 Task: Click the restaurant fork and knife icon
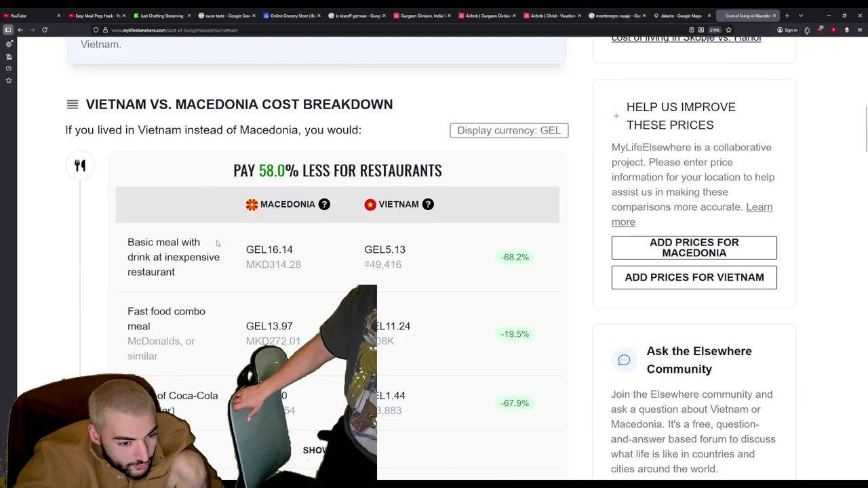pos(80,166)
